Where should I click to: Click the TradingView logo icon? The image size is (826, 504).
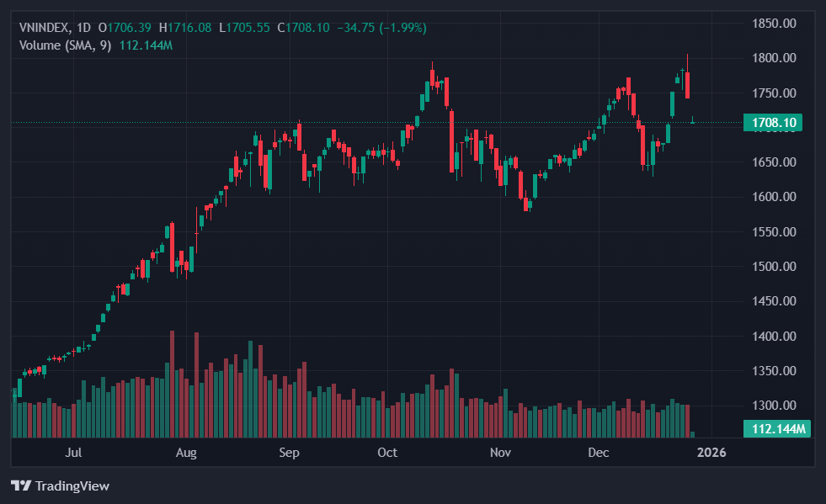(20, 485)
